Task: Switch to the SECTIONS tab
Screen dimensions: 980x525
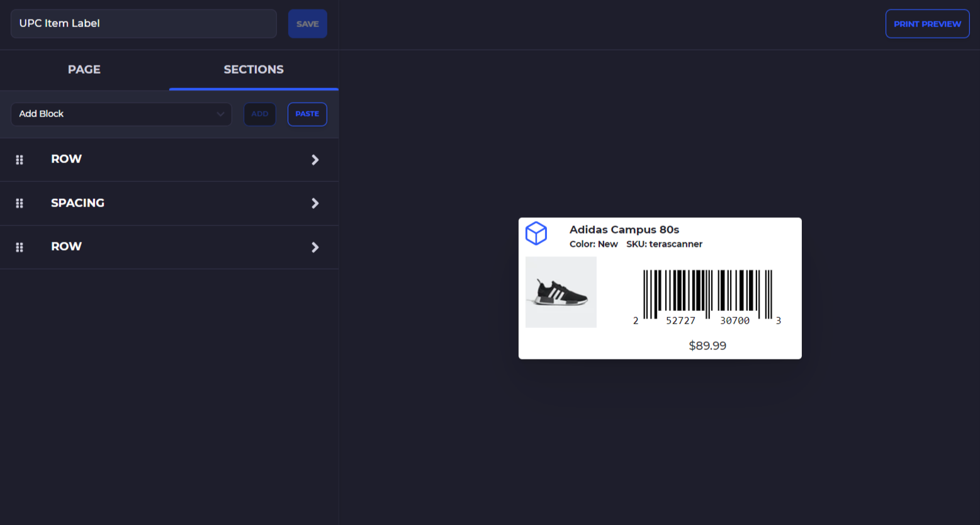Action: tap(254, 70)
